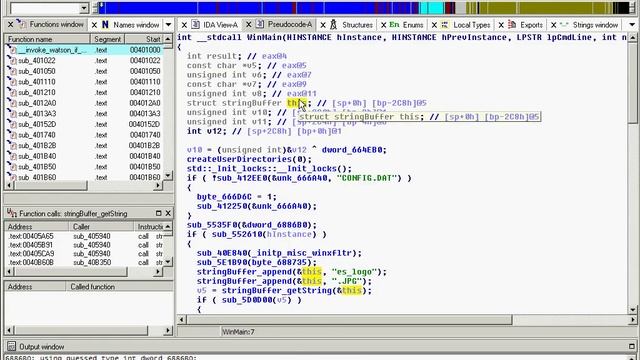Select sub_40152D in Functions list
Screen dimensions: 640x360
[84, 124]
